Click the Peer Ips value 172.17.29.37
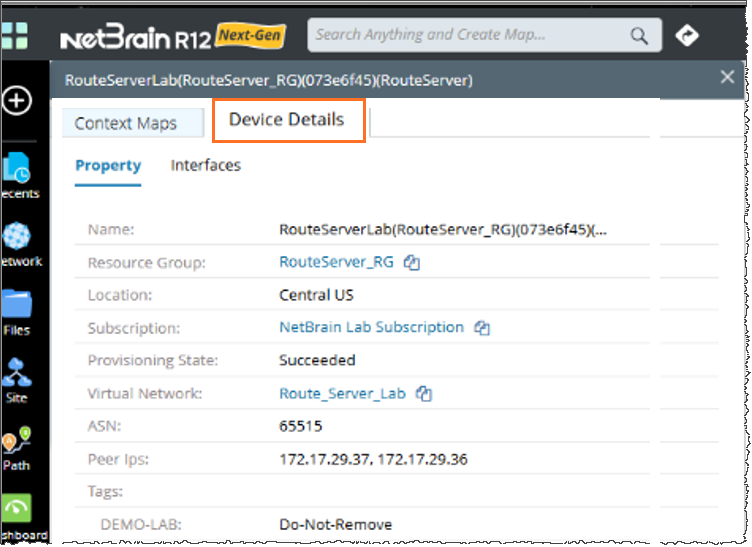The width and height of the screenshot is (752, 547). [x=325, y=460]
